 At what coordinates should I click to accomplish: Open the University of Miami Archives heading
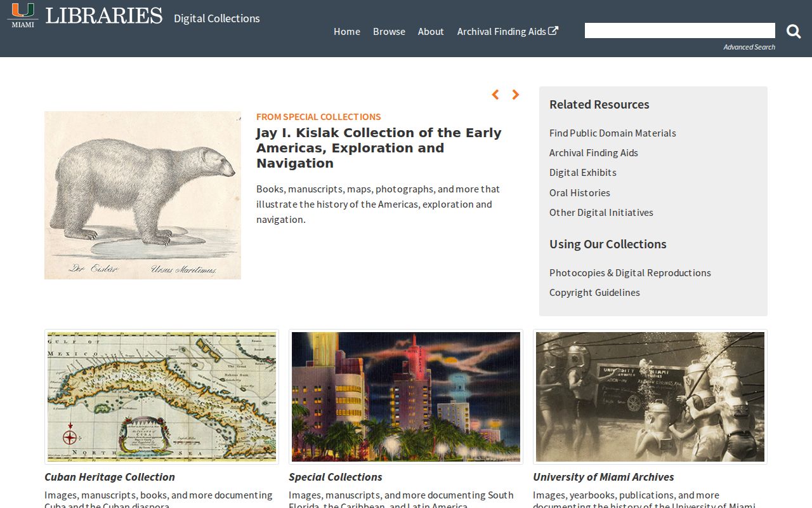[x=603, y=477]
